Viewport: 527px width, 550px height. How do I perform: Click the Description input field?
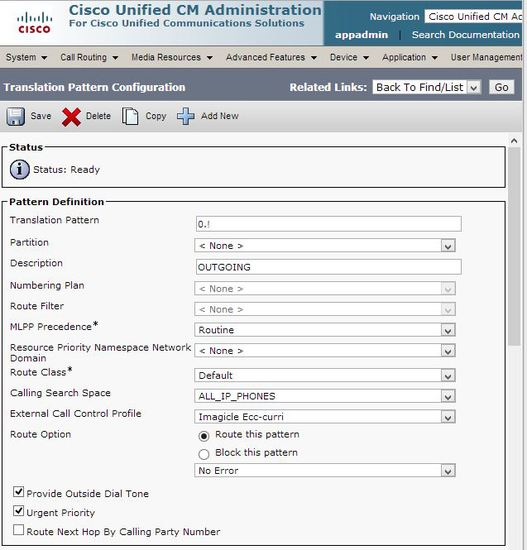[328, 267]
